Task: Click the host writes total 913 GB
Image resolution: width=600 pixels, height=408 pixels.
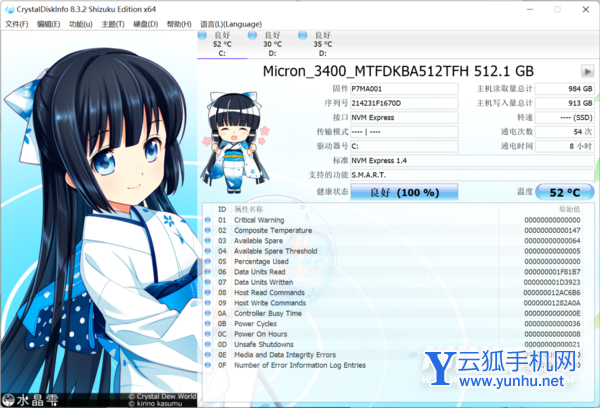Action: click(x=565, y=103)
